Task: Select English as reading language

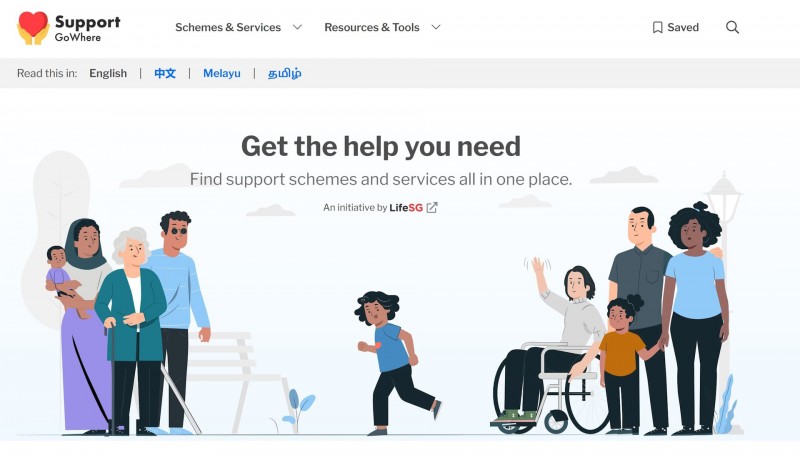Action: click(108, 73)
